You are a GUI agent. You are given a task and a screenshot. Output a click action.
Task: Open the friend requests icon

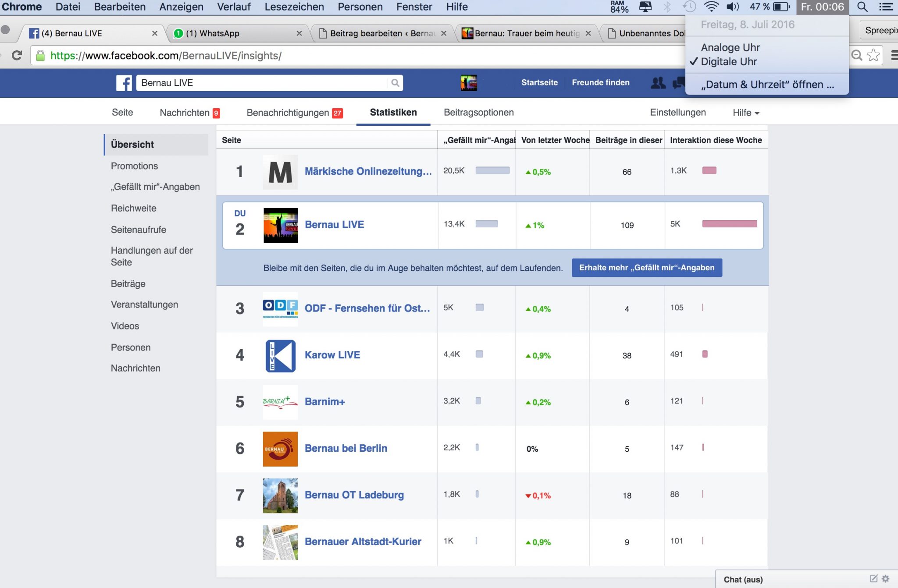[x=658, y=83]
